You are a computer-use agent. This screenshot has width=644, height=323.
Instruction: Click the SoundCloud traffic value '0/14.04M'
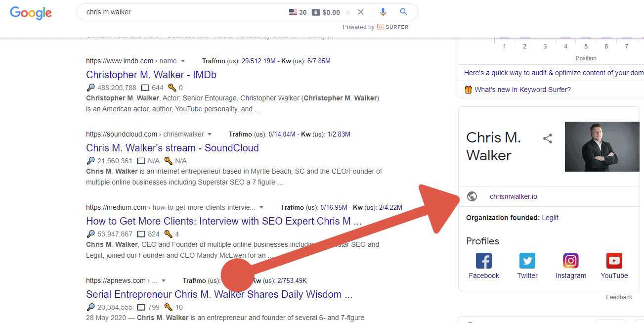coord(282,135)
